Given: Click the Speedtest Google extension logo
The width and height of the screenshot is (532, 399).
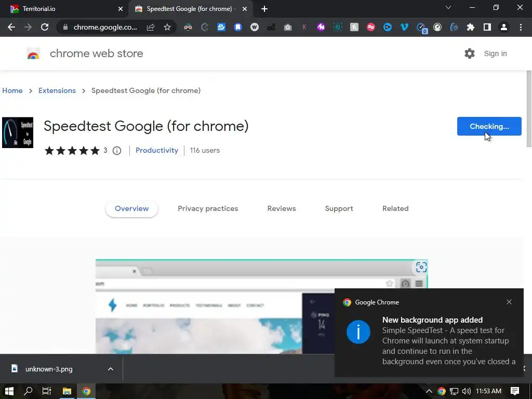Looking at the screenshot, I should 18,132.
